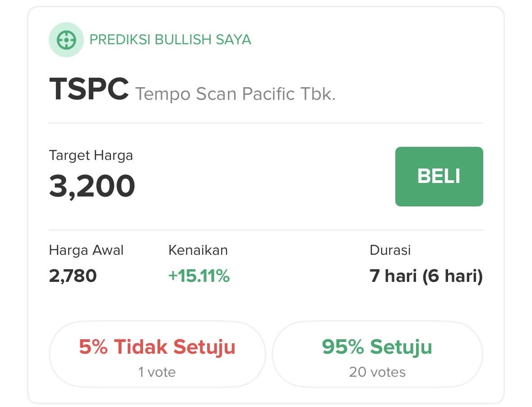The image size is (532, 407).
Task: Click the 7 hari duration text
Action: tap(393, 276)
